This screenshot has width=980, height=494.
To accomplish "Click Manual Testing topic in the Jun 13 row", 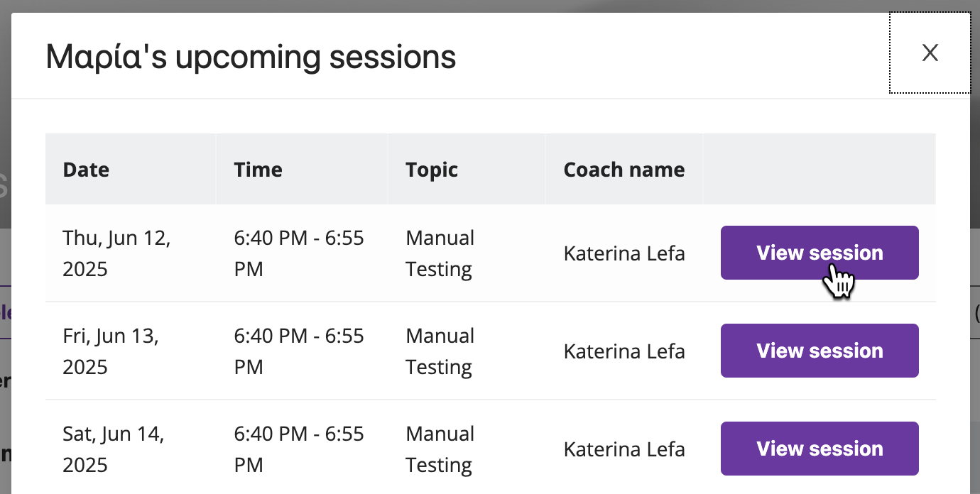I will 440,351.
